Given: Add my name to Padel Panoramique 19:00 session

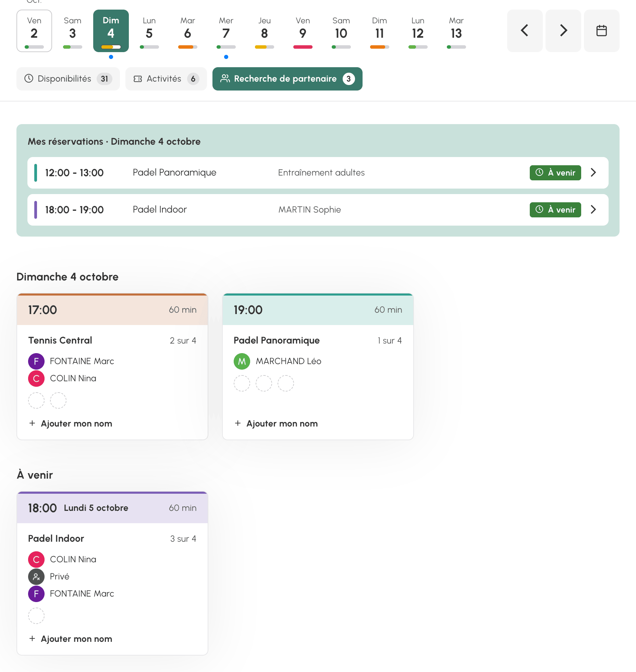Looking at the screenshot, I should point(276,423).
